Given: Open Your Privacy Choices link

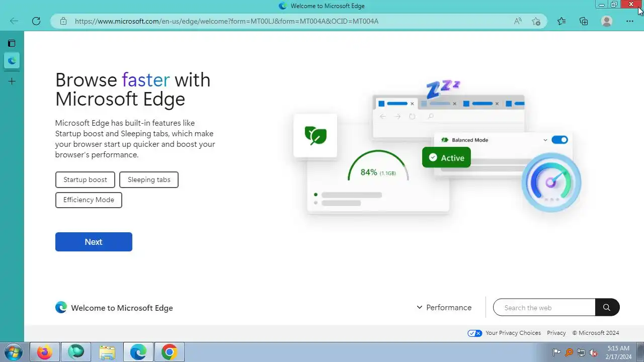Looking at the screenshot, I should coord(513,333).
